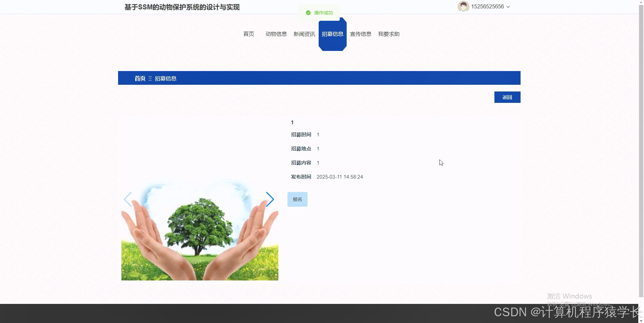Select the highlighted 招募信息 tab
644x323 pixels.
click(332, 34)
